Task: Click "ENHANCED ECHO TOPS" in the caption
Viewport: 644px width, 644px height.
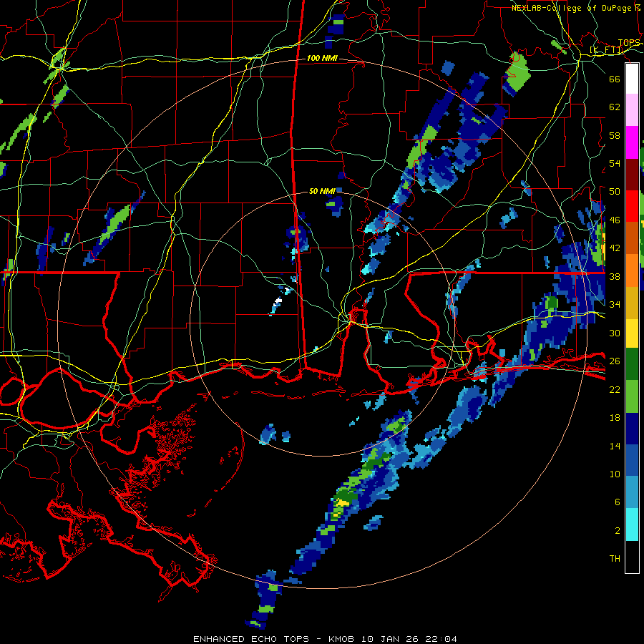Action: pyautogui.click(x=251, y=639)
